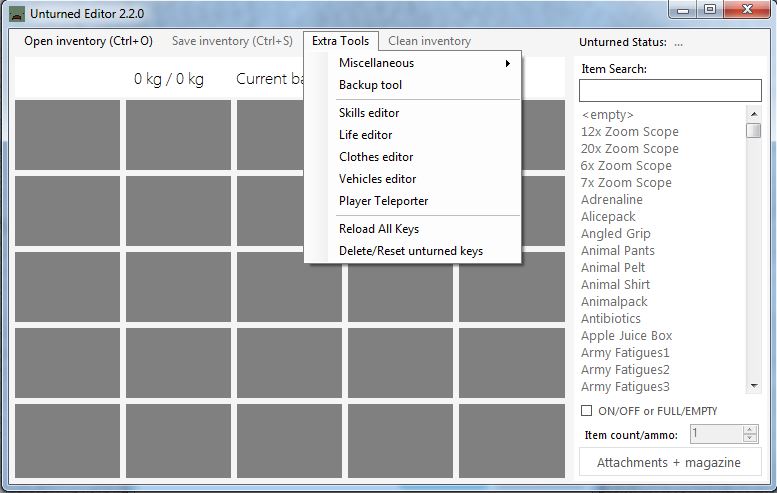Click the item list scroll down arrow
777x493 pixels.
[x=754, y=385]
